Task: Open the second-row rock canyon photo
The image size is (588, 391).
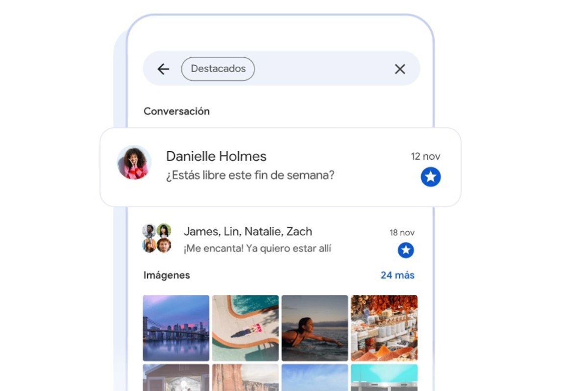Action: [x=245, y=377]
